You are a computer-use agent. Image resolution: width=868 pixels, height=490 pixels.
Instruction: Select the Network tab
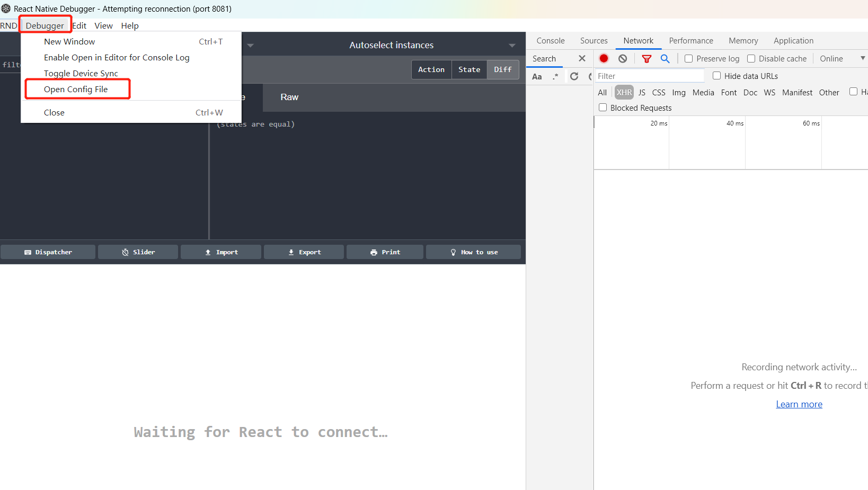638,40
